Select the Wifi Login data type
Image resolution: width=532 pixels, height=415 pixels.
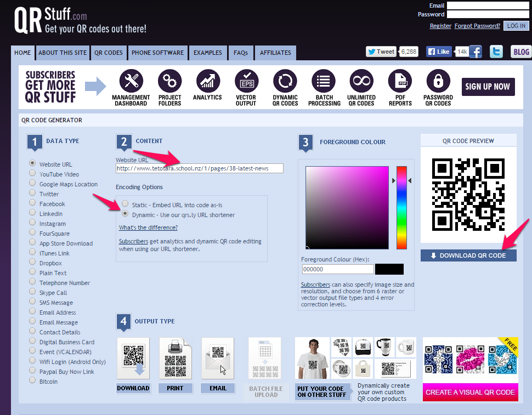point(32,360)
